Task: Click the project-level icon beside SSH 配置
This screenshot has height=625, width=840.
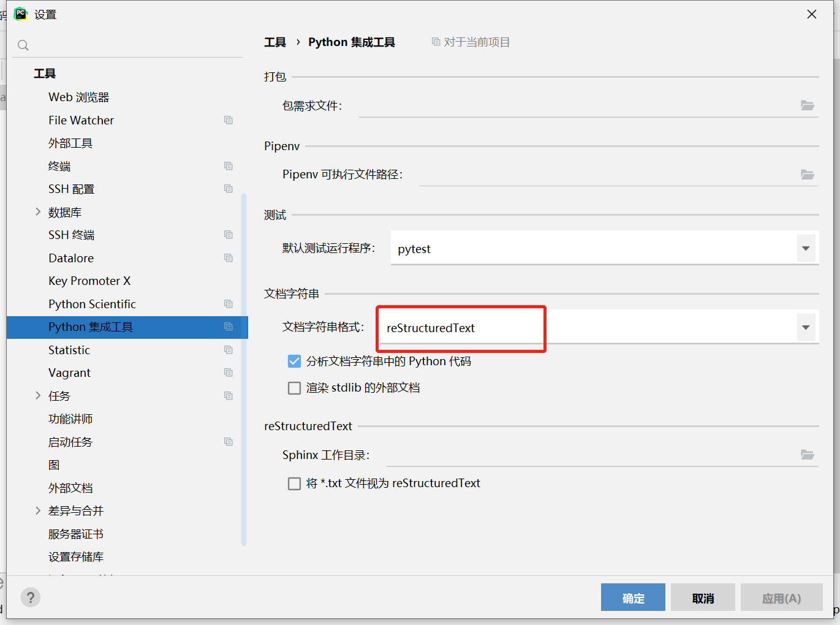Action: pos(229,189)
